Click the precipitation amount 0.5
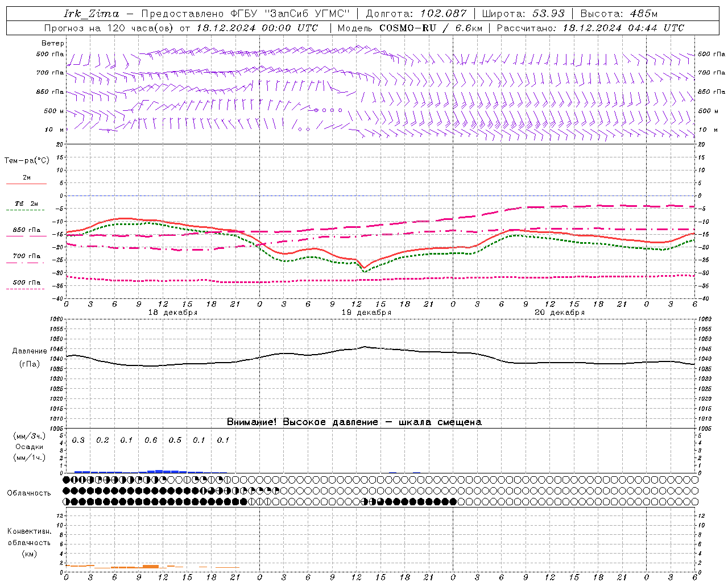Viewport: 728px width, 582px height. tap(175, 440)
